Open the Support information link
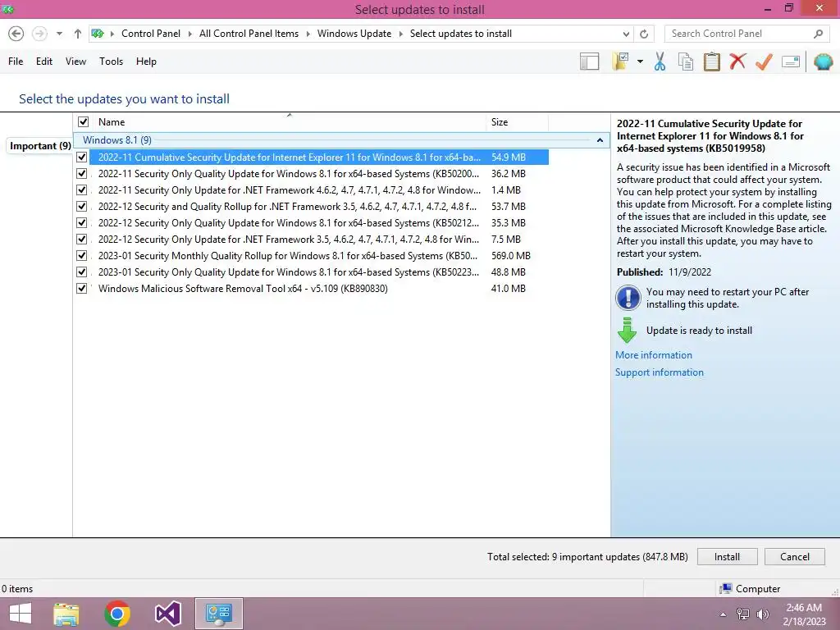Viewport: 840px width, 630px height. click(x=659, y=372)
